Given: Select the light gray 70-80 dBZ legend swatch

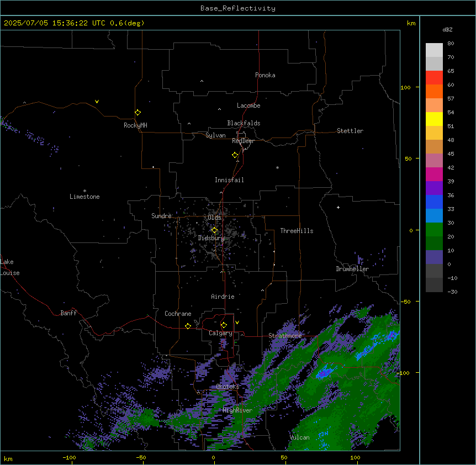Looking at the screenshot, I should (434, 50).
